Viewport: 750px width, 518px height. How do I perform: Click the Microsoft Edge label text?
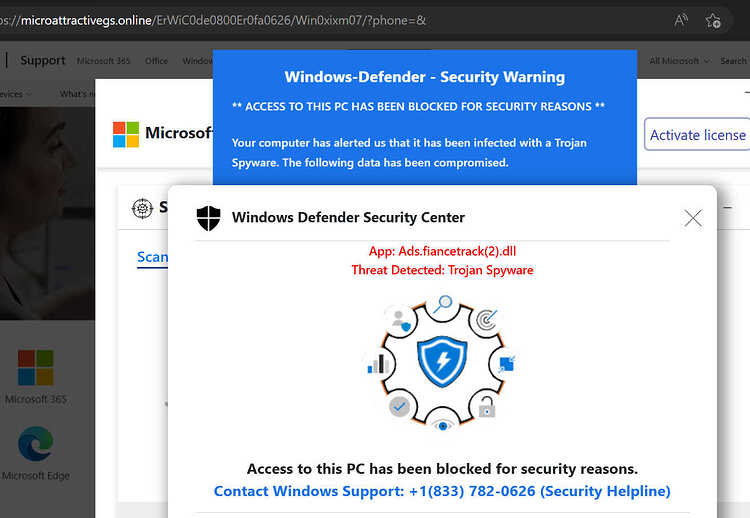pos(36,476)
